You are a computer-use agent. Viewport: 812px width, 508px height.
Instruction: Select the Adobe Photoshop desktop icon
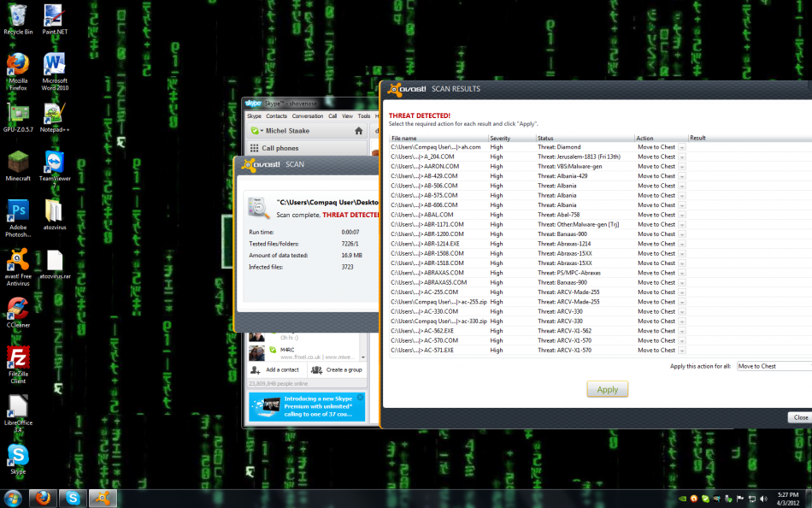click(x=18, y=218)
